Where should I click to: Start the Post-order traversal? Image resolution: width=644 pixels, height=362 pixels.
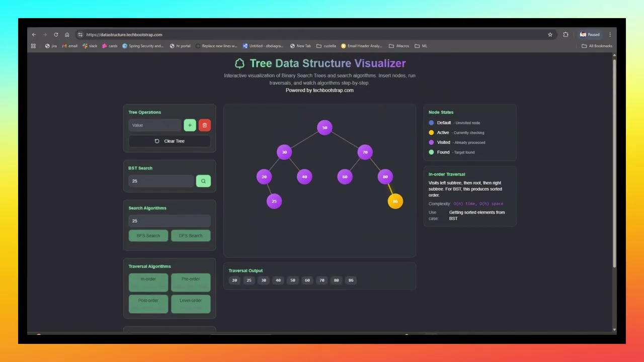pyautogui.click(x=148, y=304)
